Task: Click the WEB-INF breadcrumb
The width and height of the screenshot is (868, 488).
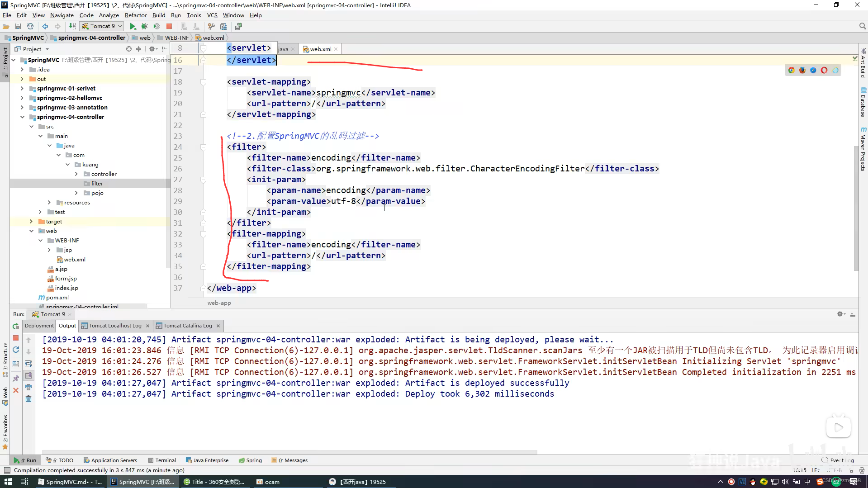Action: click(x=173, y=38)
